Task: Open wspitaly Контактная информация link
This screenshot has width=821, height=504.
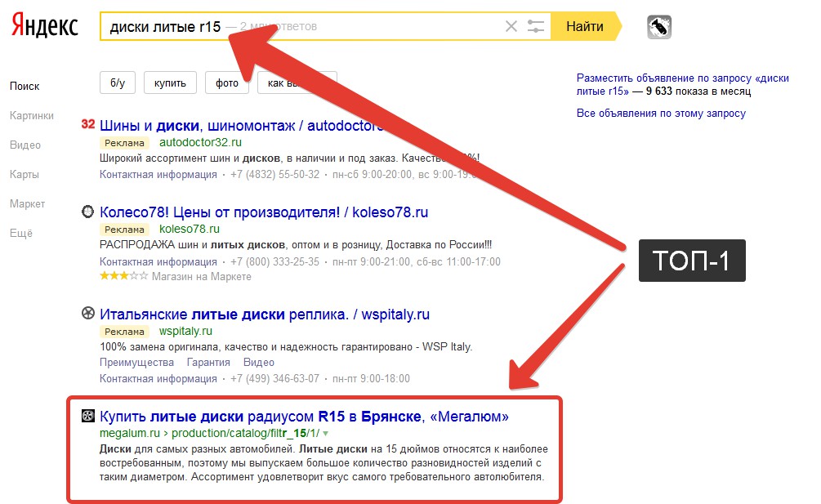Action: point(158,378)
